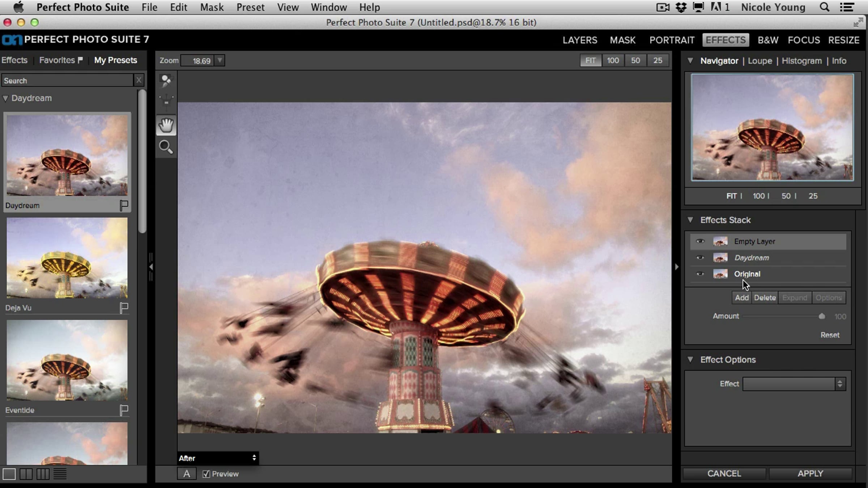Click the APPLY button

810,474
